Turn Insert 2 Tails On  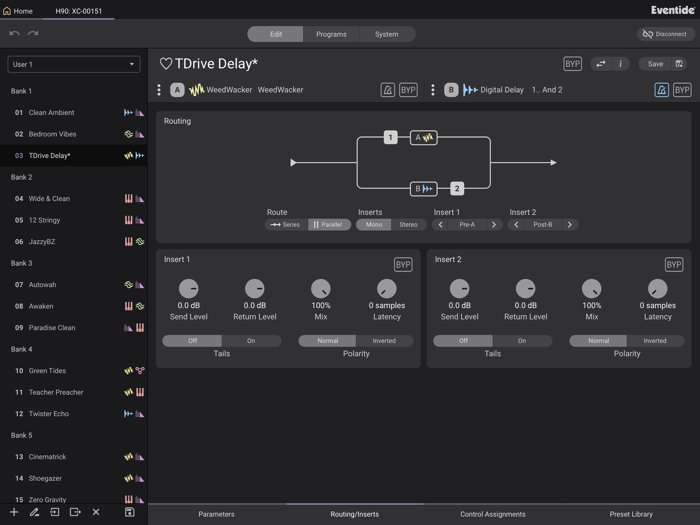click(x=522, y=341)
